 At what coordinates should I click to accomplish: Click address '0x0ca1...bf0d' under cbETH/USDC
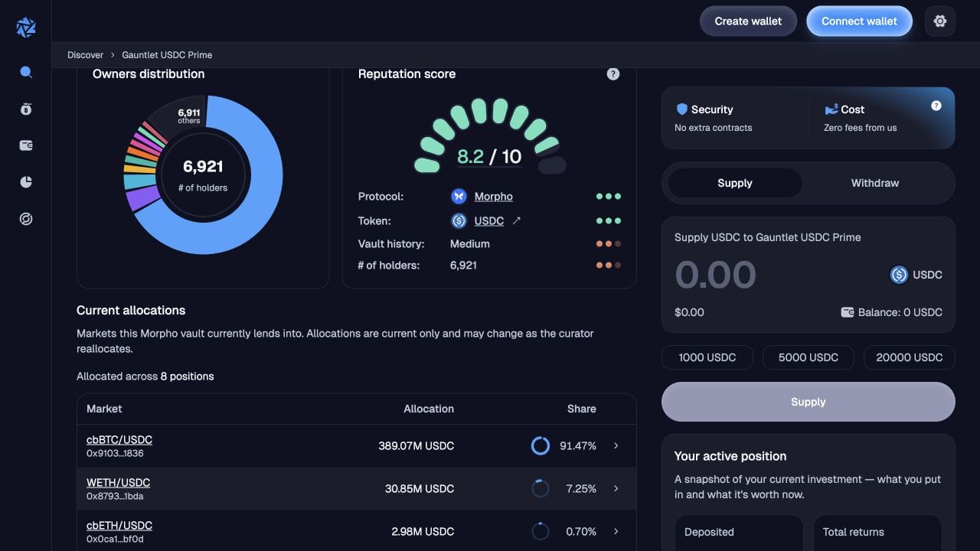click(x=115, y=539)
